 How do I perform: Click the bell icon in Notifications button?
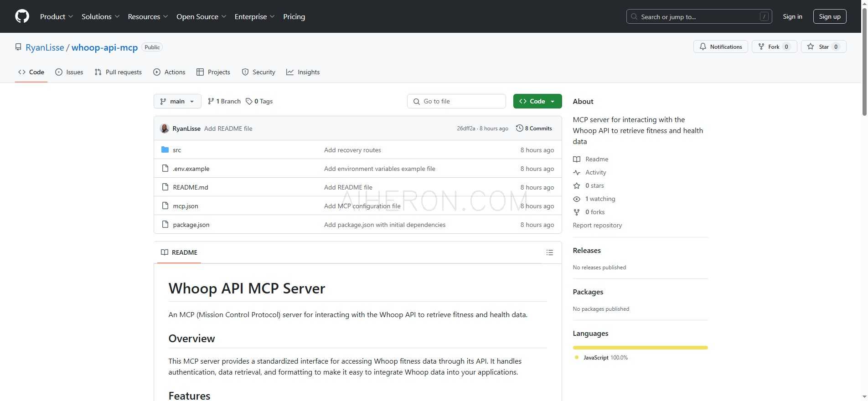click(703, 46)
